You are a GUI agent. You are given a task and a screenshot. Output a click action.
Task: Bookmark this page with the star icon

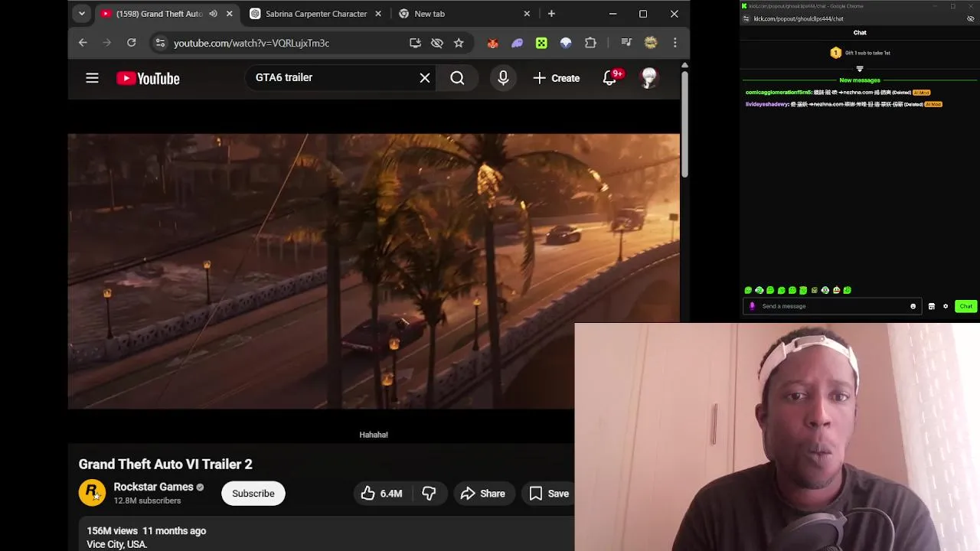[459, 43]
